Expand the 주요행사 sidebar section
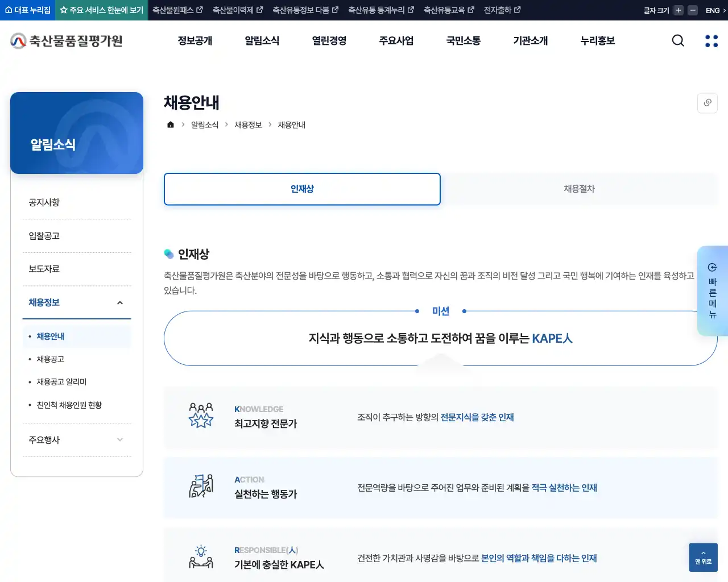This screenshot has width=728, height=582. point(77,439)
